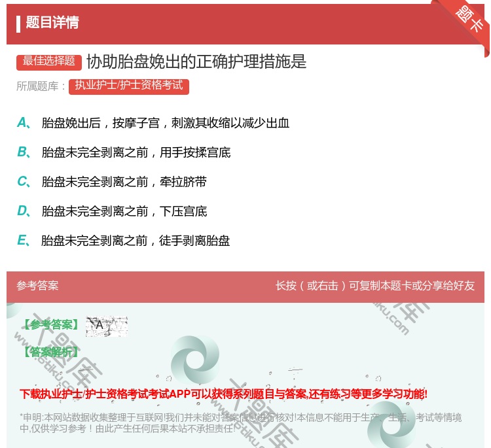Click the question title 协助胎盘娩出的正确护理措施是
The width and height of the screenshot is (491, 448).
(x=196, y=61)
